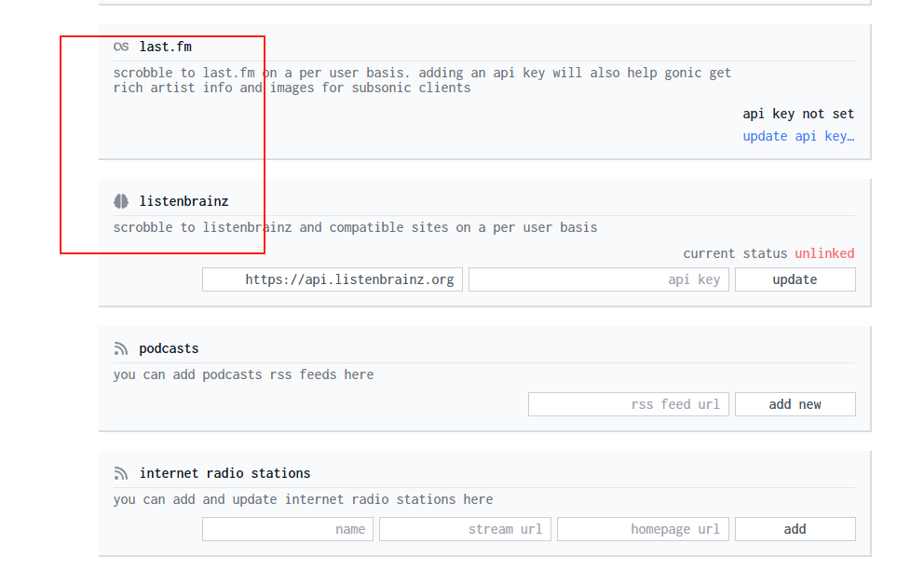Focus the rss feed url field
Screen dimensions: 924x571
click(x=629, y=404)
